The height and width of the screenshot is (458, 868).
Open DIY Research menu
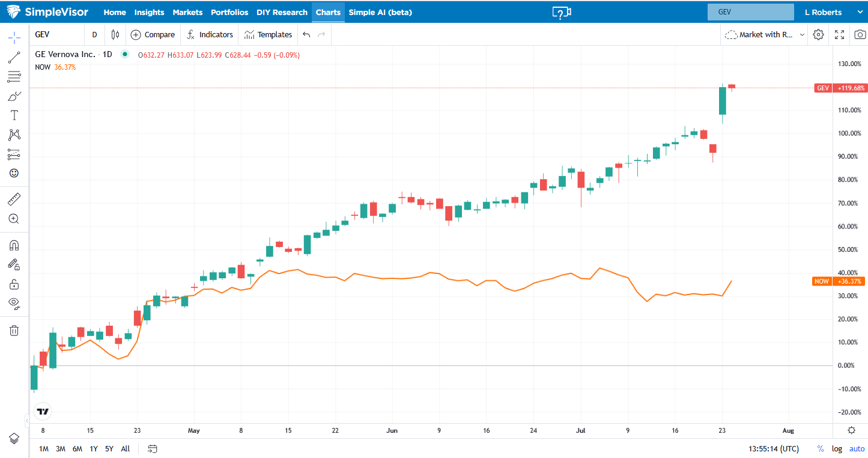pyautogui.click(x=282, y=12)
